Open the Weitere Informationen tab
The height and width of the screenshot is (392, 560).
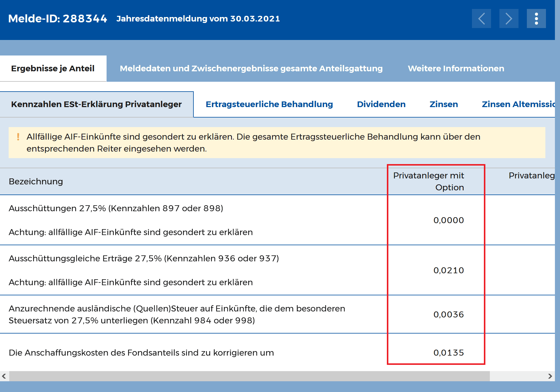456,69
